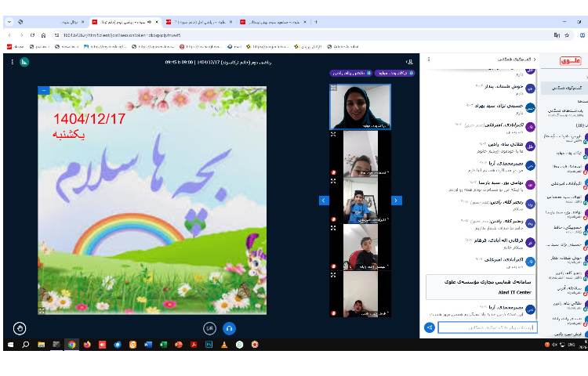Click the Alavi red logo in the sidebar
This screenshot has width=588, height=376.
pyautogui.click(x=571, y=60)
